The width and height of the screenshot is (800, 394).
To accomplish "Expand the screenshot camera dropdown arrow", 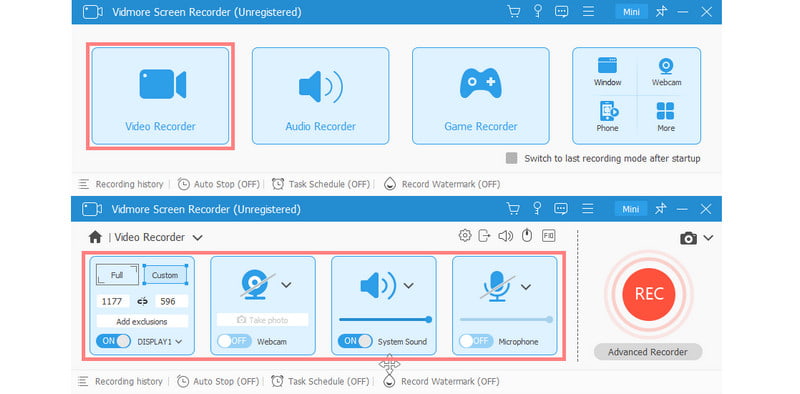I will pyautogui.click(x=708, y=238).
